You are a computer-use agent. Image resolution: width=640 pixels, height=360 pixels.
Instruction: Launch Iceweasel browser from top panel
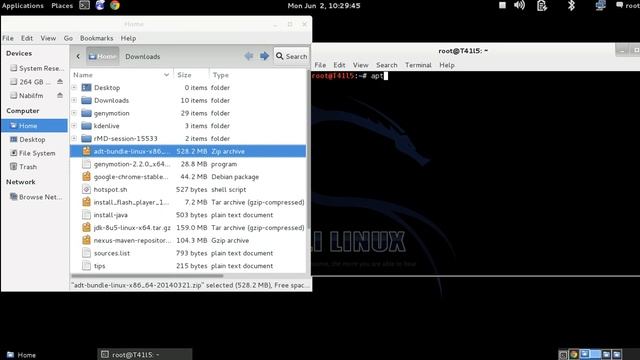click(100, 5)
